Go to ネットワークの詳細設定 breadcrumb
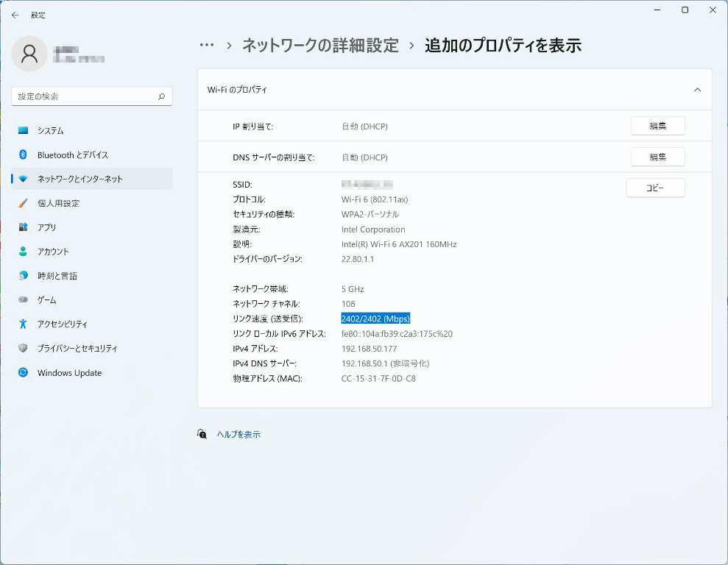This screenshot has height=565, width=728. click(320, 46)
